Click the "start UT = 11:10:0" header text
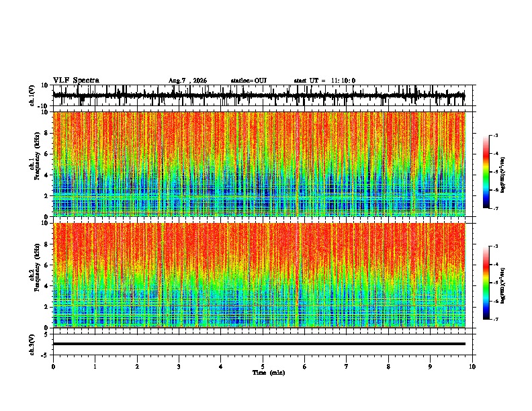532x411 pixels. (x=324, y=81)
